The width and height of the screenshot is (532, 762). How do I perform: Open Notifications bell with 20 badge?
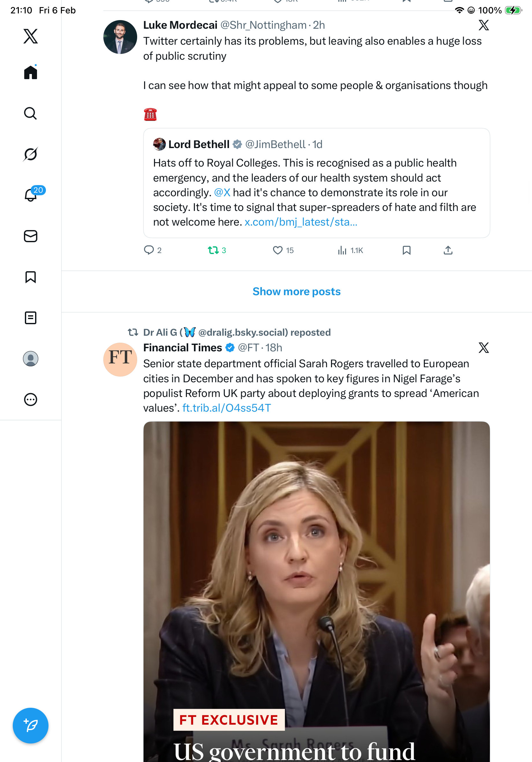tap(31, 195)
